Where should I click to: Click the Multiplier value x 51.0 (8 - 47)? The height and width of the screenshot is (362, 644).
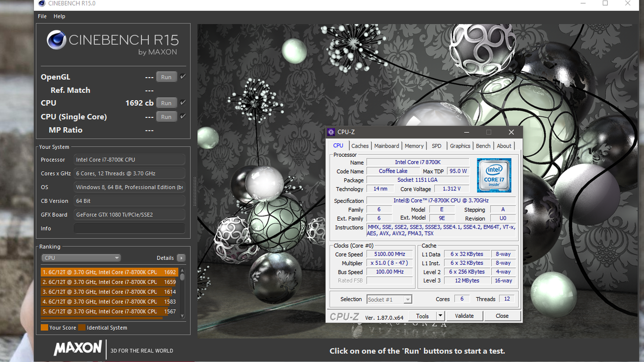pos(389,263)
